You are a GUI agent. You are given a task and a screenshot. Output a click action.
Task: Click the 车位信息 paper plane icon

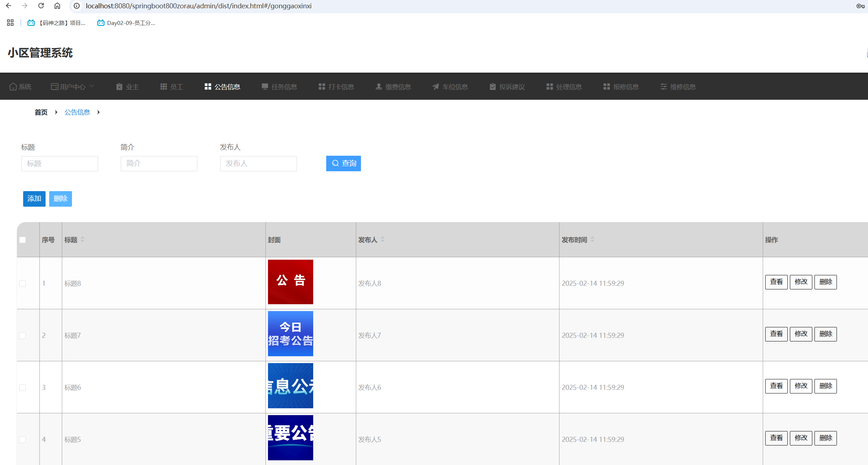tap(436, 87)
